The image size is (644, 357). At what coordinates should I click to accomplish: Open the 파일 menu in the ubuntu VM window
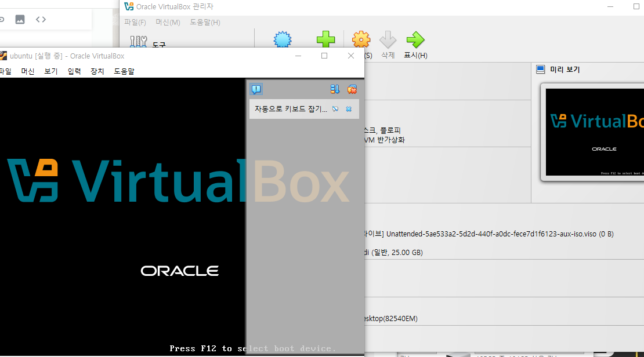coord(5,71)
